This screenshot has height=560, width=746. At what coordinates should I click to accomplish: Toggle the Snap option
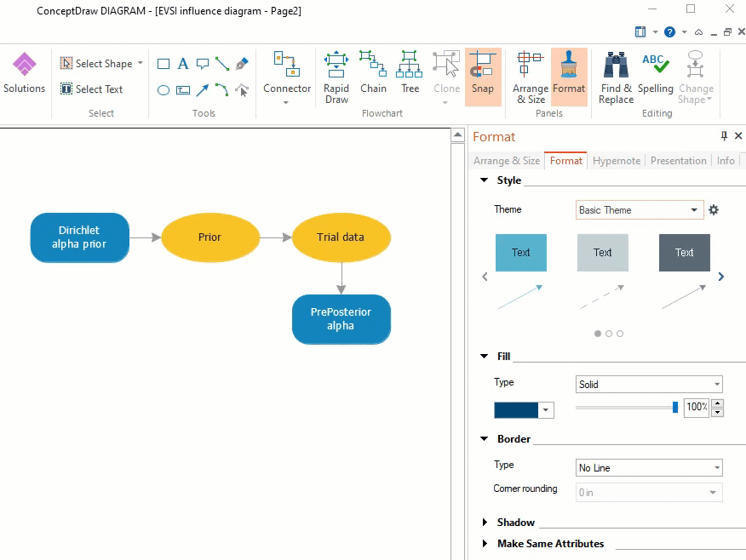point(483,76)
